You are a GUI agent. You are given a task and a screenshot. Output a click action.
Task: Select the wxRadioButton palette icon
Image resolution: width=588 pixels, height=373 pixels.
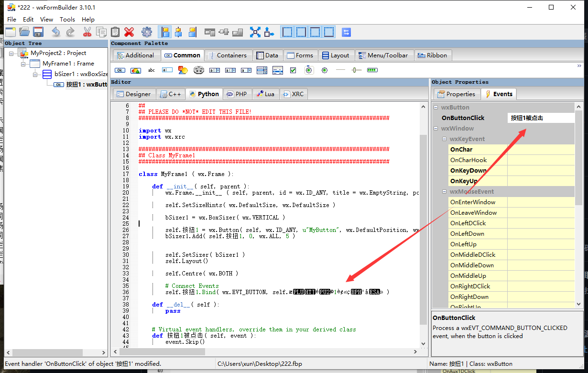(325, 70)
